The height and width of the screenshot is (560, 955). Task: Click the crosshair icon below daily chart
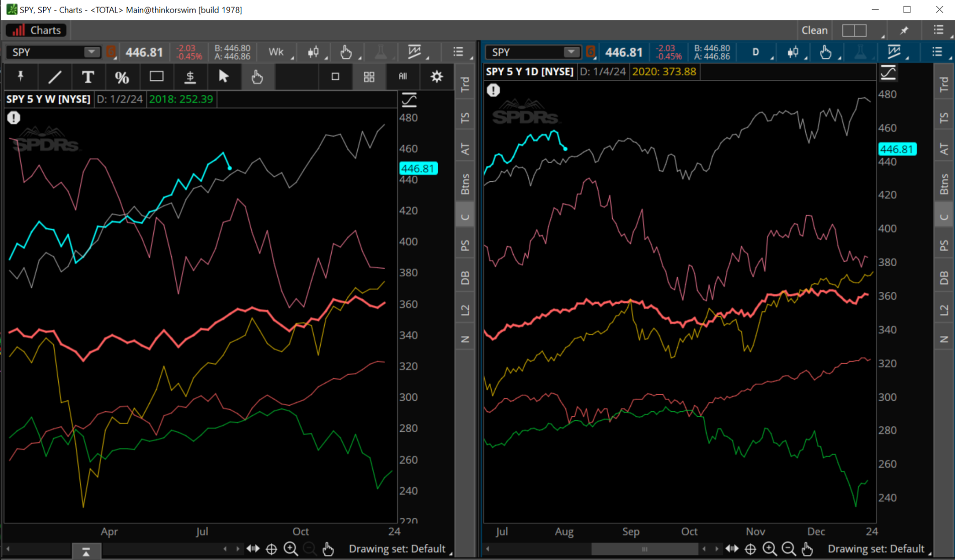click(x=750, y=549)
